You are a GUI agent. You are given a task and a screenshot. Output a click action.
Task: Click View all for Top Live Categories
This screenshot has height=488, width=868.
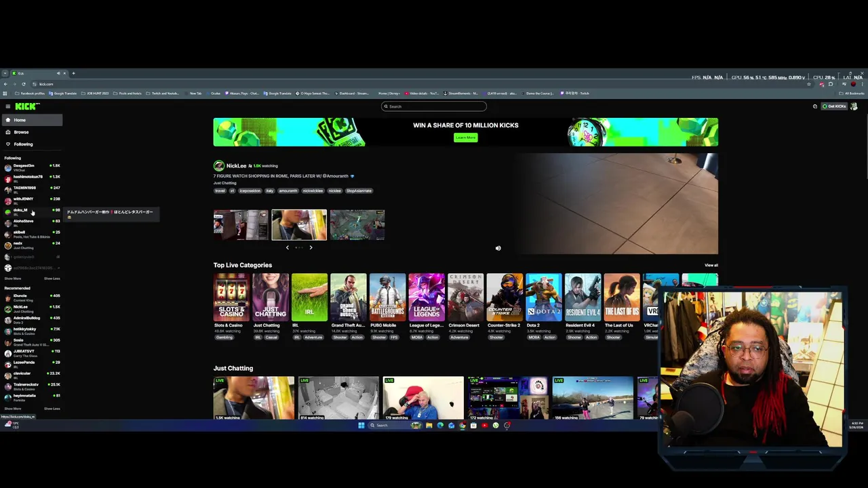pos(711,265)
